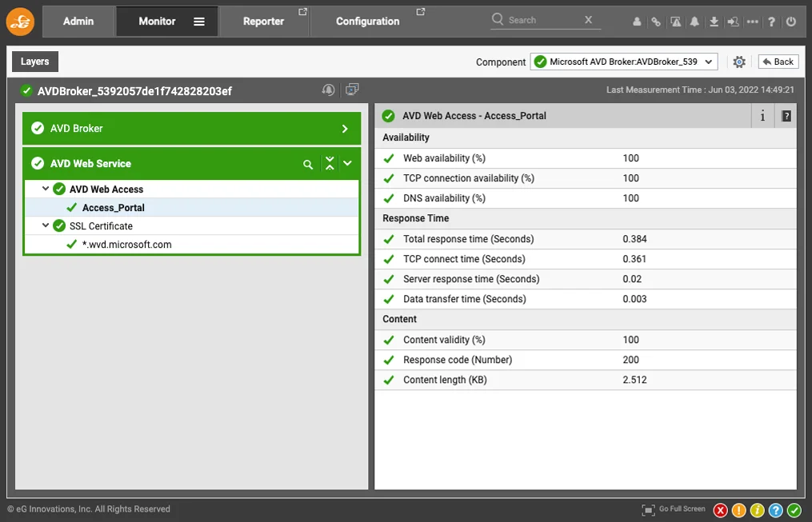Viewport: 812px width, 522px height.
Task: Select the SSL Certificate test
Action: click(x=101, y=226)
